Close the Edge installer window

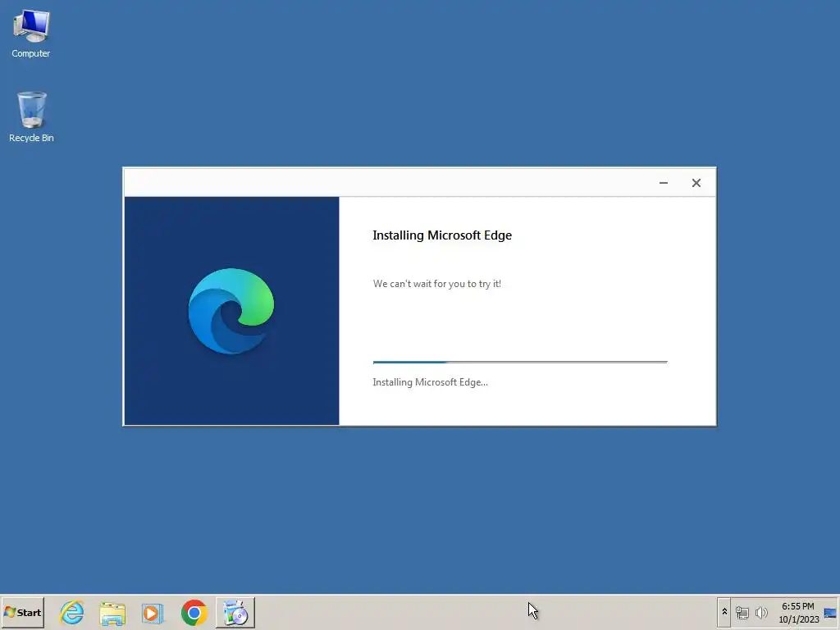696,183
